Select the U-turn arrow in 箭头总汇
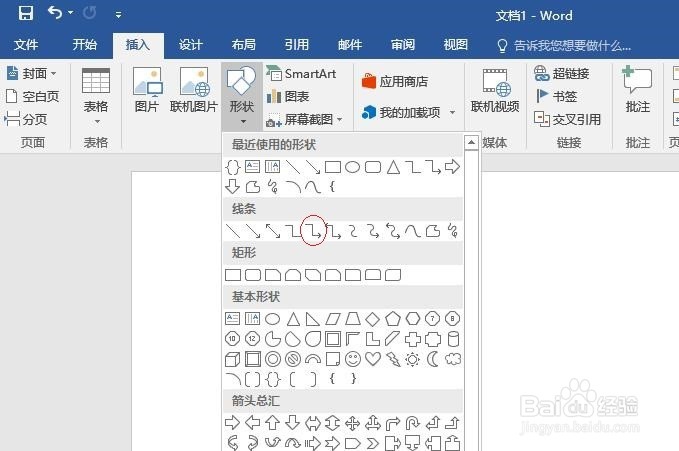This screenshot has width=679, height=451. [412, 423]
